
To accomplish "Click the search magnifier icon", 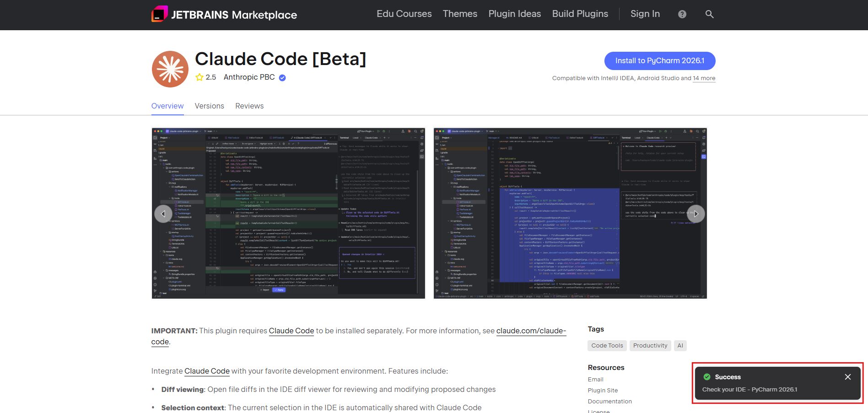I will 709,14.
